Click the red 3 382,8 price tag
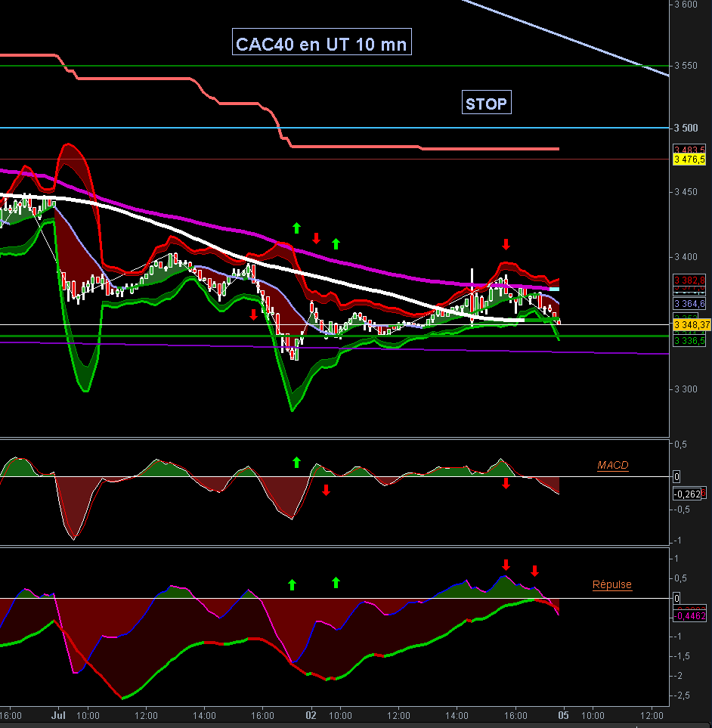 coord(689,280)
